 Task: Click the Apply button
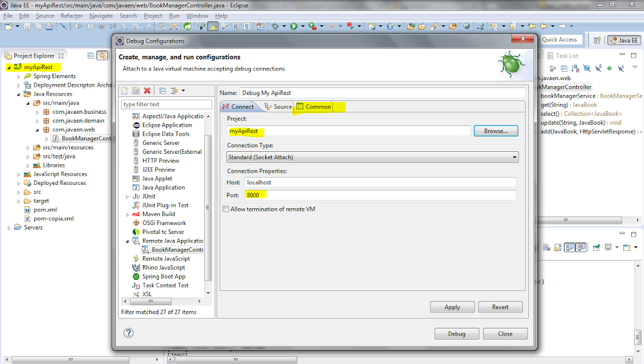452,307
